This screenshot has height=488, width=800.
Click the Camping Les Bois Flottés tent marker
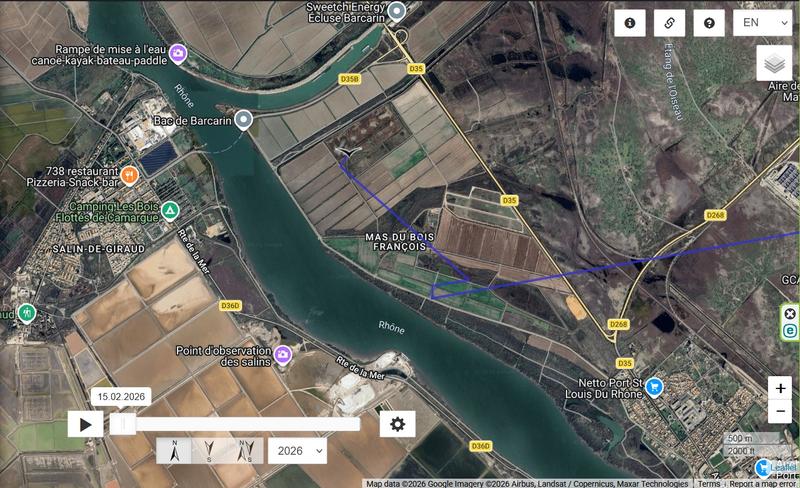coord(170,210)
